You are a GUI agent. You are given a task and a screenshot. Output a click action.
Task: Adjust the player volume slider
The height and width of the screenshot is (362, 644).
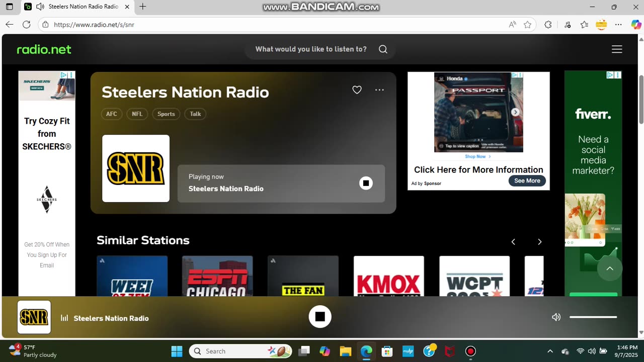(593, 317)
